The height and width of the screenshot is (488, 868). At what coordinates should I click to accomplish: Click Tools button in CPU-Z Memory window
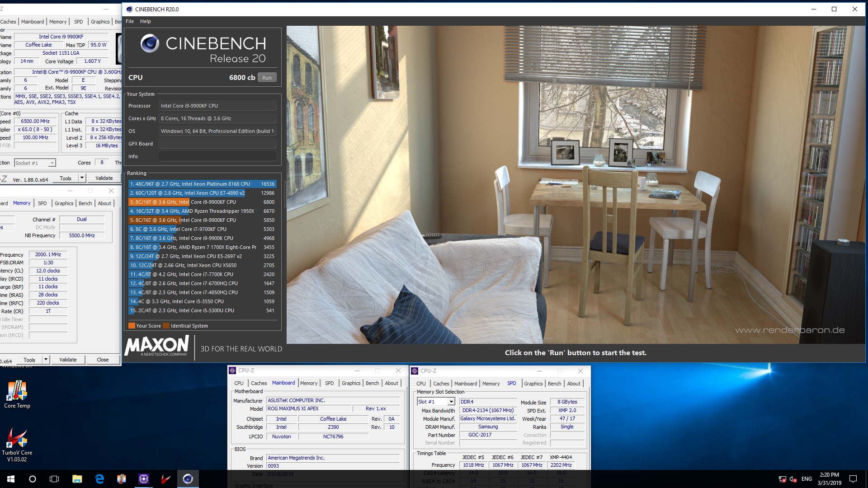coord(29,360)
